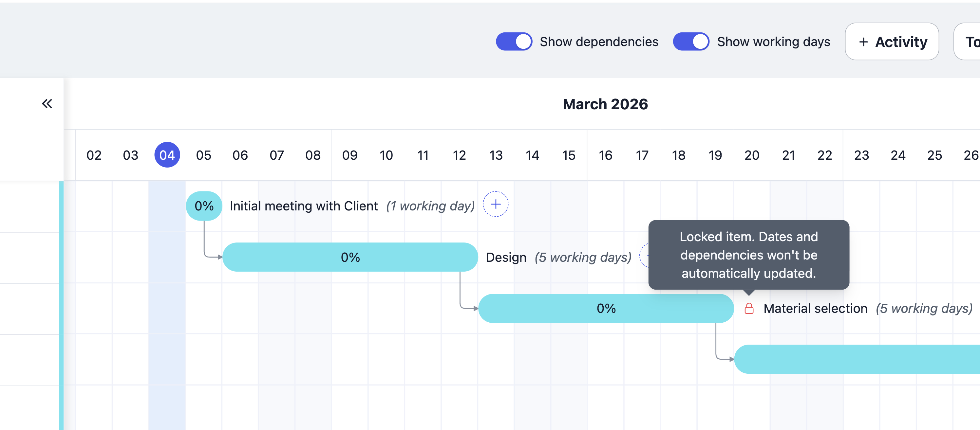Open the Initial meeting with Client label
Screen dimensions: 980x430
pos(304,206)
